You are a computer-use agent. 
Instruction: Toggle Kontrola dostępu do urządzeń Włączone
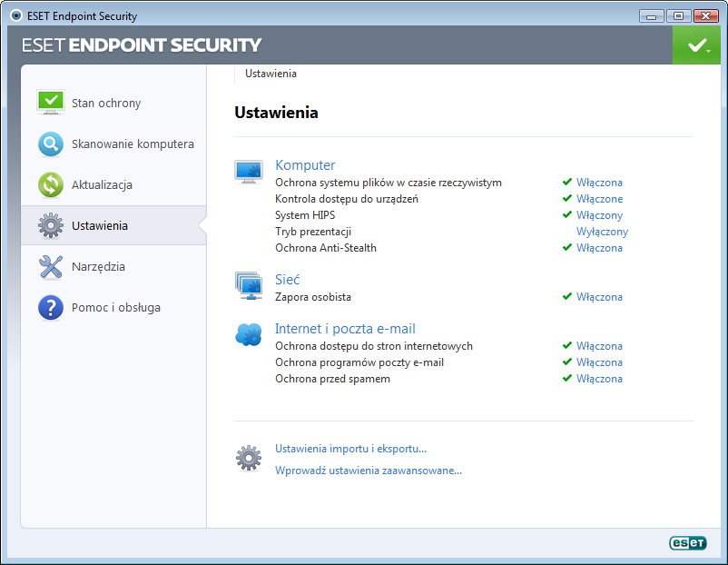coord(599,199)
